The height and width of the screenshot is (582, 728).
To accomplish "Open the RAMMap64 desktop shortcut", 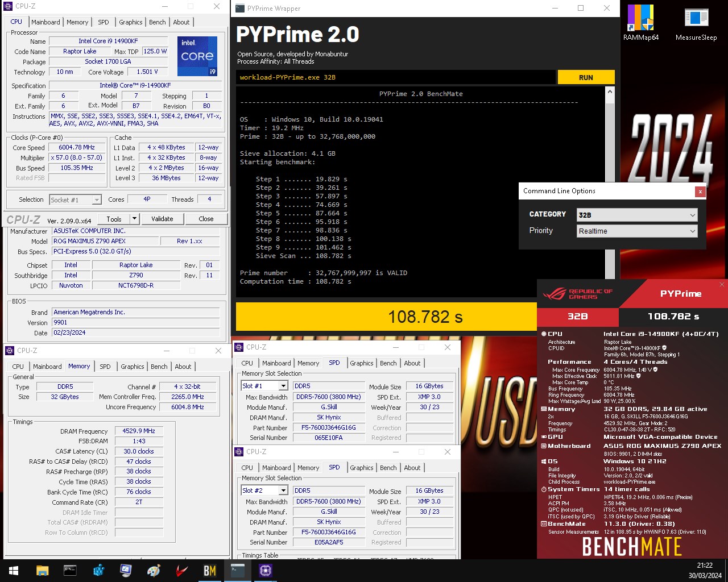I will coord(640,23).
